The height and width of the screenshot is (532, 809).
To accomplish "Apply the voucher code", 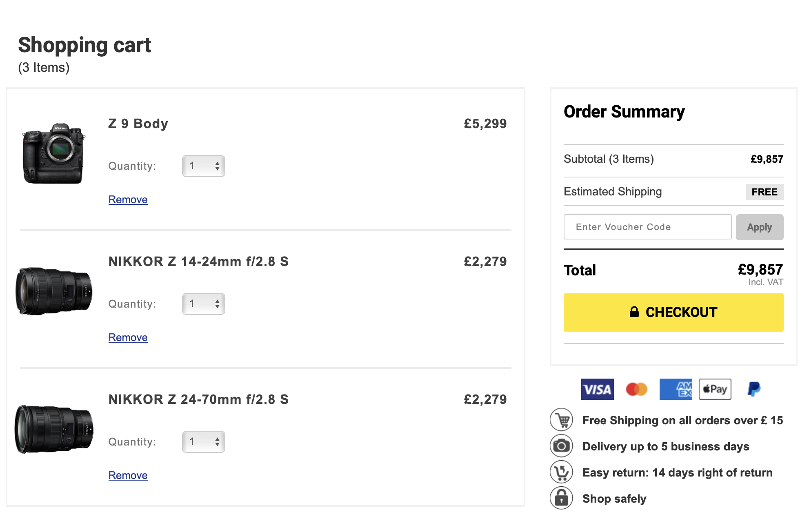I will coord(759,227).
